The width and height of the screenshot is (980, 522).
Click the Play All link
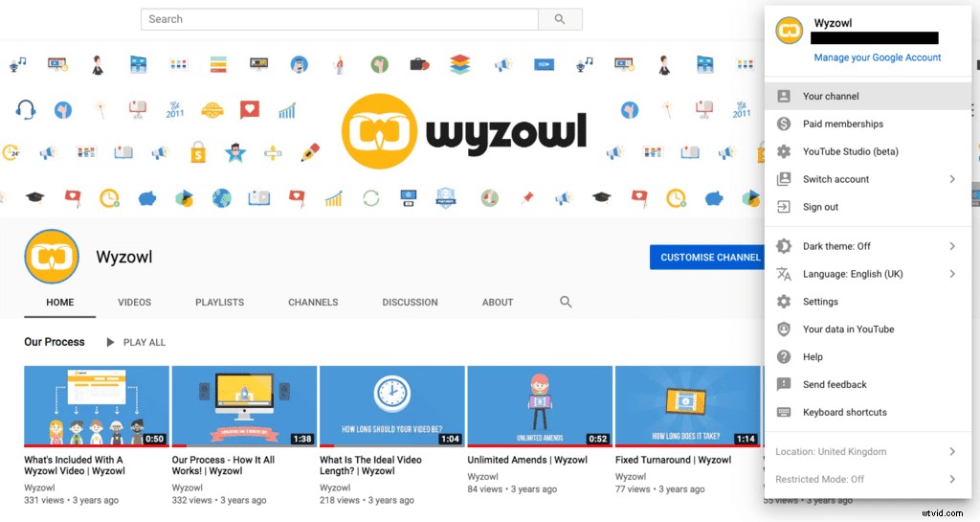coord(145,342)
